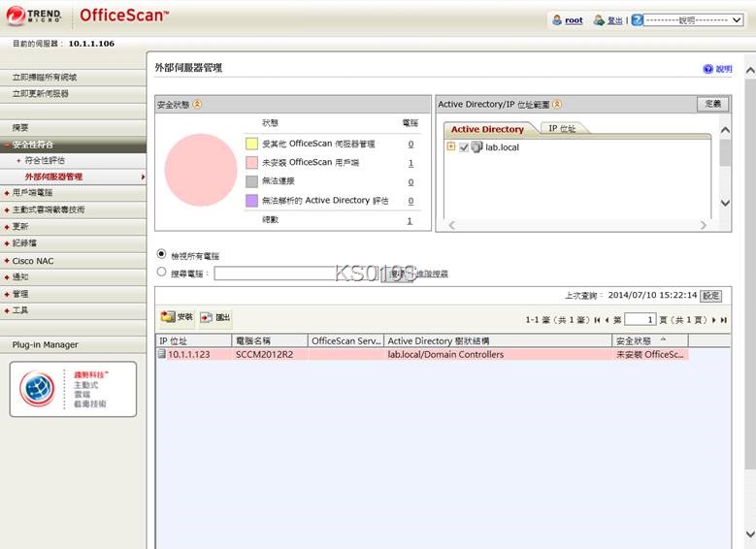Click the root user icon in header
756x549 pixels.
[557, 19]
